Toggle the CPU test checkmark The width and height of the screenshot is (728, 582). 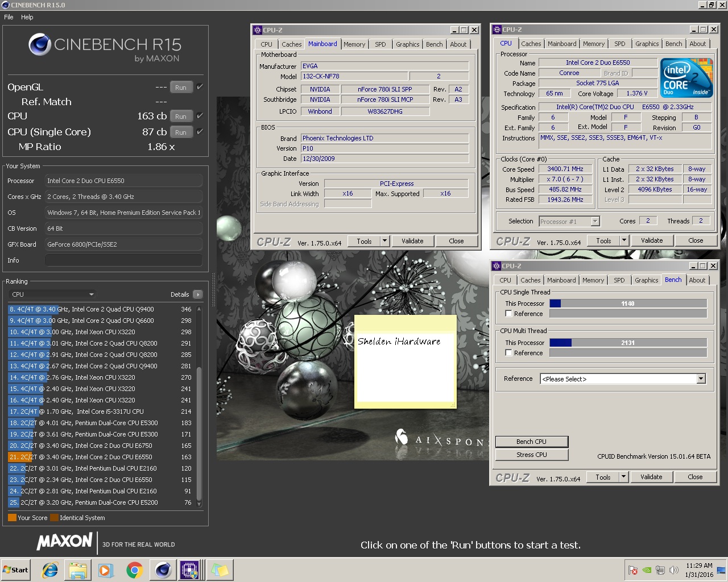click(200, 115)
